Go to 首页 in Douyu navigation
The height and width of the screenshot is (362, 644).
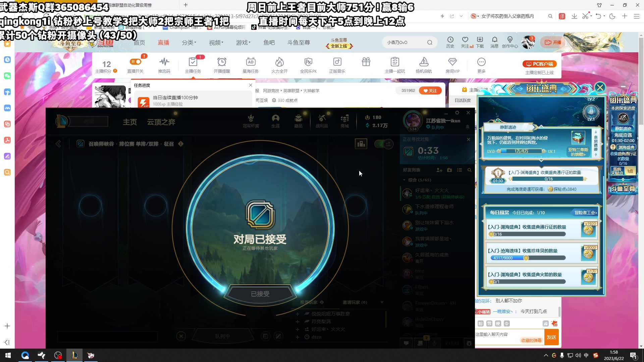pyautogui.click(x=139, y=43)
